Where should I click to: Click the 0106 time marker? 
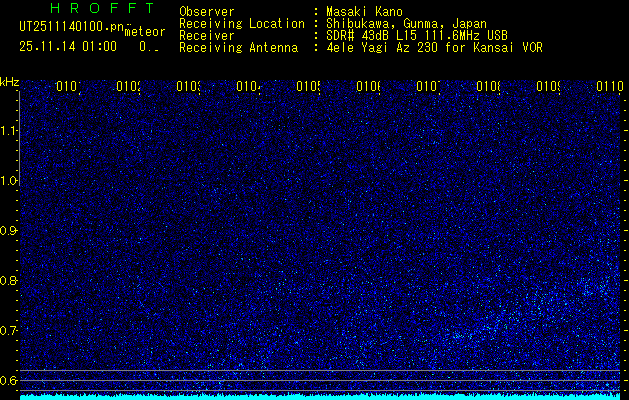click(368, 86)
